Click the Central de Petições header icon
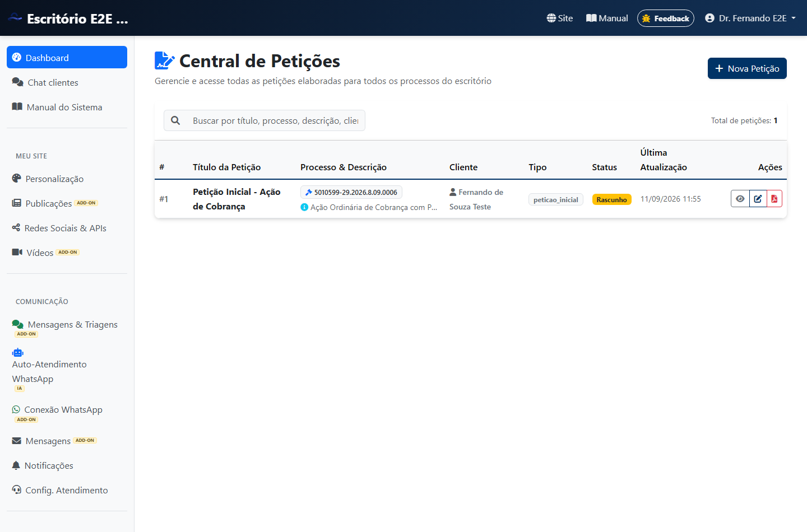The width and height of the screenshot is (807, 532). [x=165, y=60]
